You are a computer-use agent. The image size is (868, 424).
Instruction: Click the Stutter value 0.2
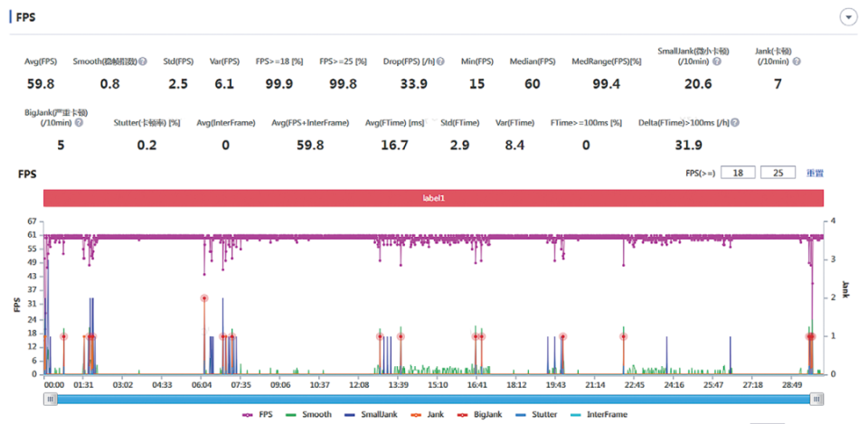coord(146,145)
